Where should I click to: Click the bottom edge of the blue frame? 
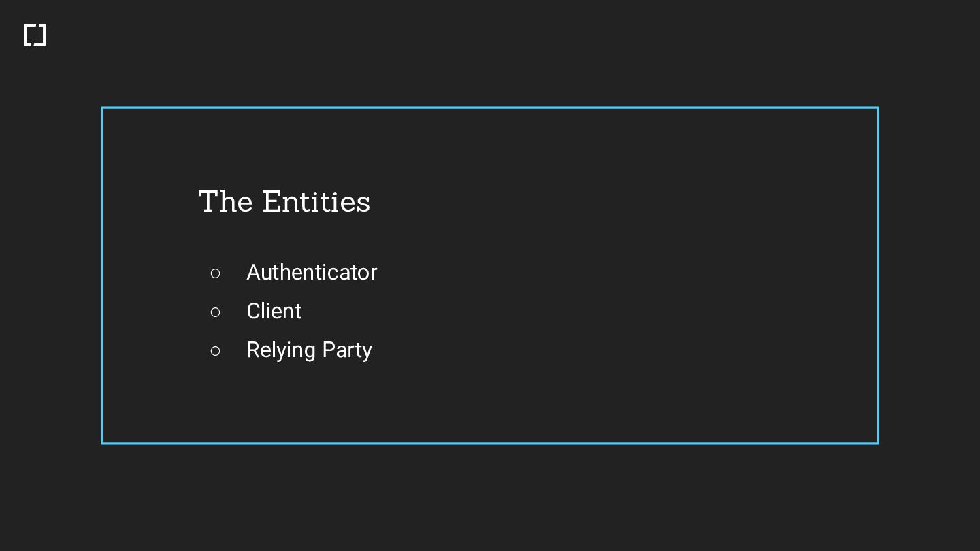[x=490, y=443]
